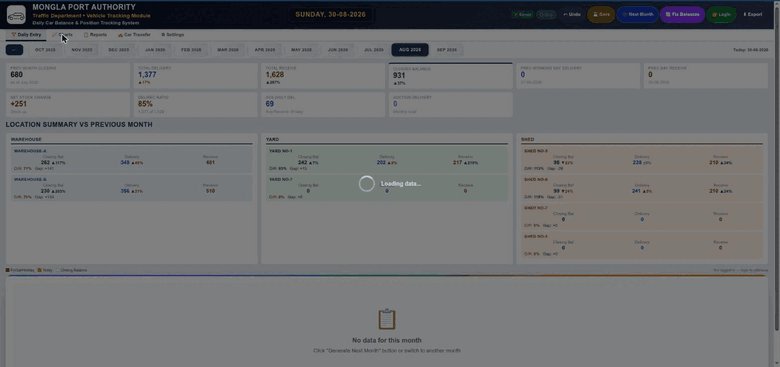Click the Del/Rec Ratio 85% card

(x=195, y=104)
